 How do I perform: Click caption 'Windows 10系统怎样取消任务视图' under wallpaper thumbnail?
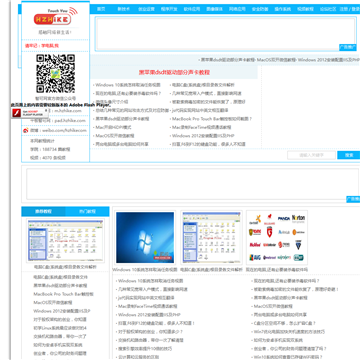[145, 270]
